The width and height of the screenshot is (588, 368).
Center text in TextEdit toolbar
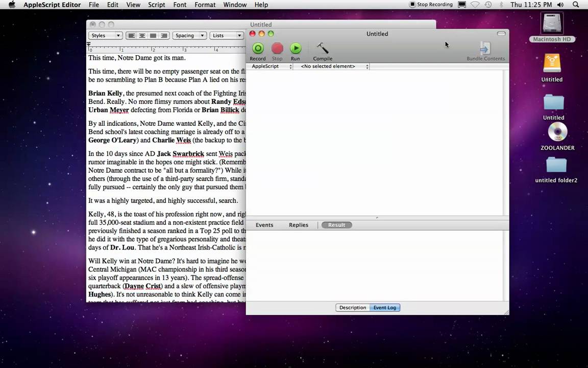click(x=142, y=36)
